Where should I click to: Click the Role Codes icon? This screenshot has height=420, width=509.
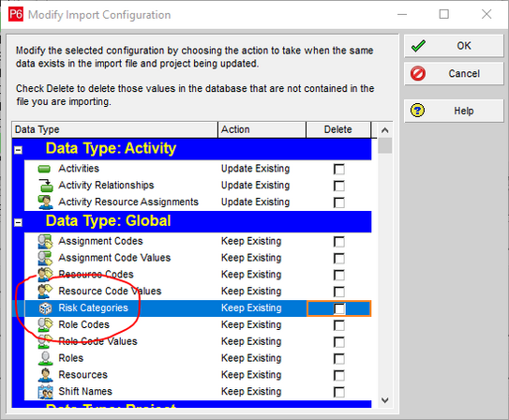45,325
